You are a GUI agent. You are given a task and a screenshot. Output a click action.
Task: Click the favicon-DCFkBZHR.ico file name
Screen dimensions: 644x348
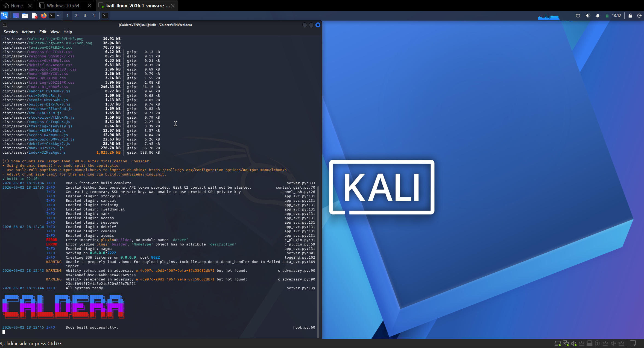point(51,48)
